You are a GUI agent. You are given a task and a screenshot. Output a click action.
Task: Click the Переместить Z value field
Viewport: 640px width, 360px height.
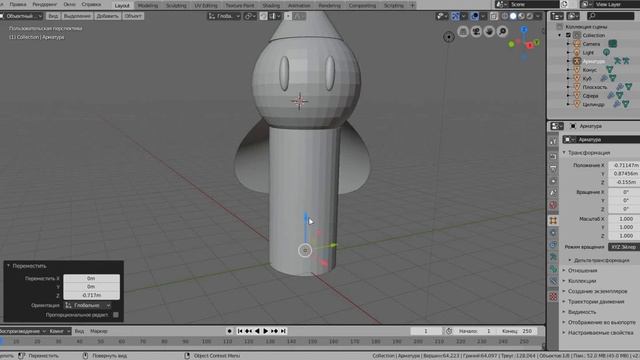pyautogui.click(x=91, y=295)
